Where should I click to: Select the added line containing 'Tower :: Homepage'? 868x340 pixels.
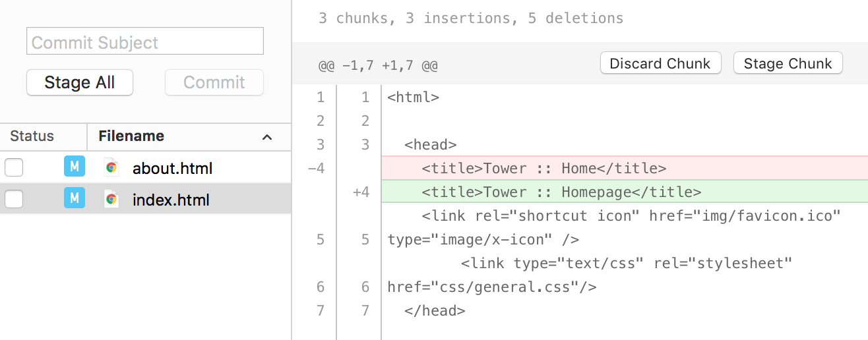[x=561, y=192]
